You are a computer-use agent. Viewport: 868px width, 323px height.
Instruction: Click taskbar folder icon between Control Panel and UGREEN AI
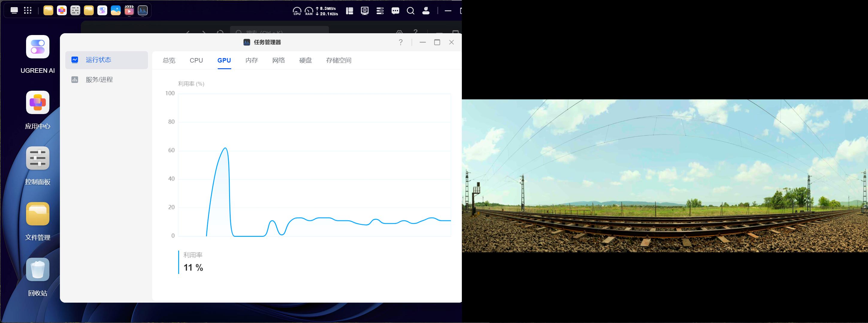click(89, 10)
